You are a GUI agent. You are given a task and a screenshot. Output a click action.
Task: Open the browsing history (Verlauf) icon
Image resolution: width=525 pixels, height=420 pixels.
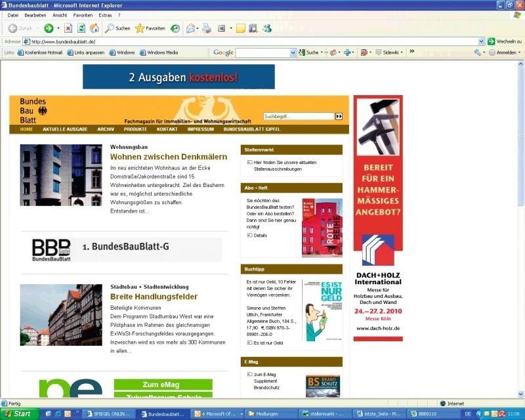pos(175,28)
